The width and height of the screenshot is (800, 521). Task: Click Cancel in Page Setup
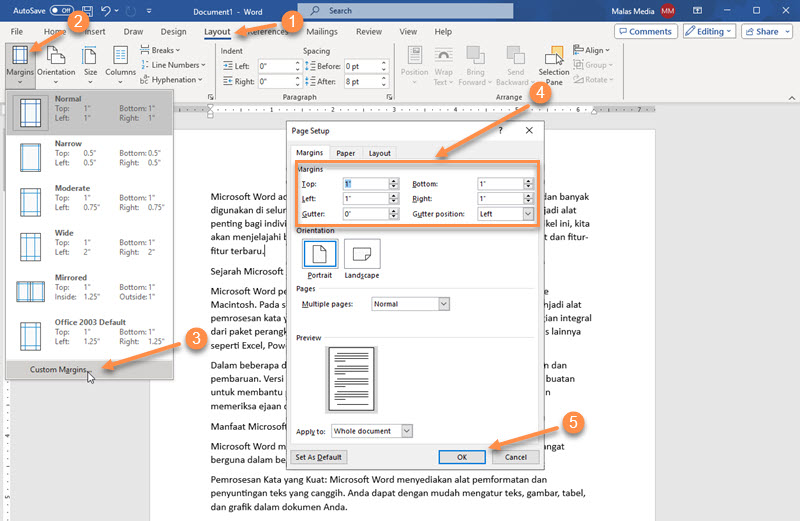pos(515,457)
